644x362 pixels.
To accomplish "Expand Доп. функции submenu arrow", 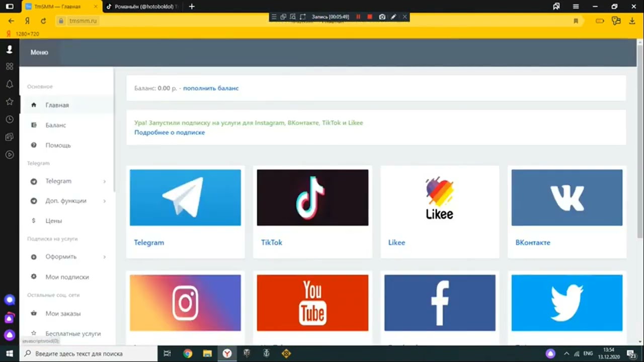I will click(105, 201).
